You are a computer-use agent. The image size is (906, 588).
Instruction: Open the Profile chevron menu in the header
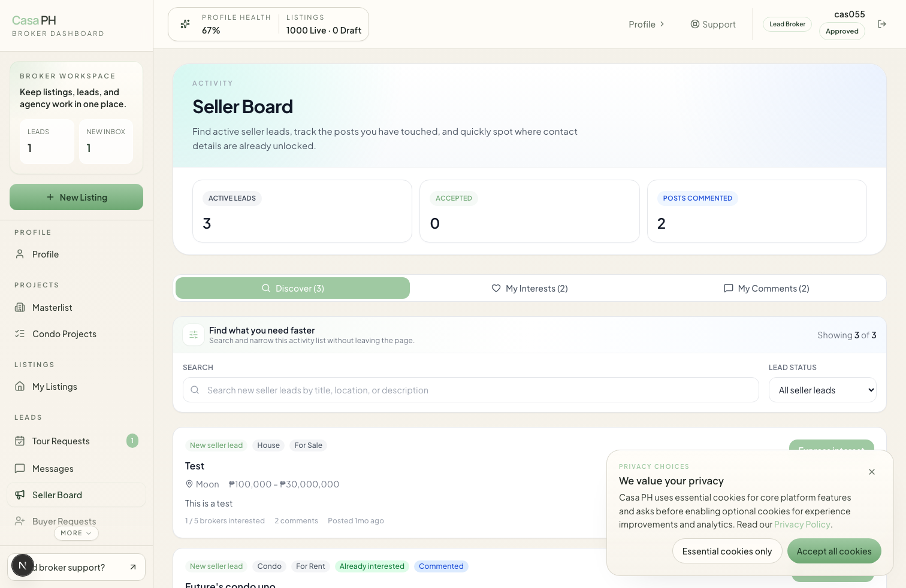647,24
